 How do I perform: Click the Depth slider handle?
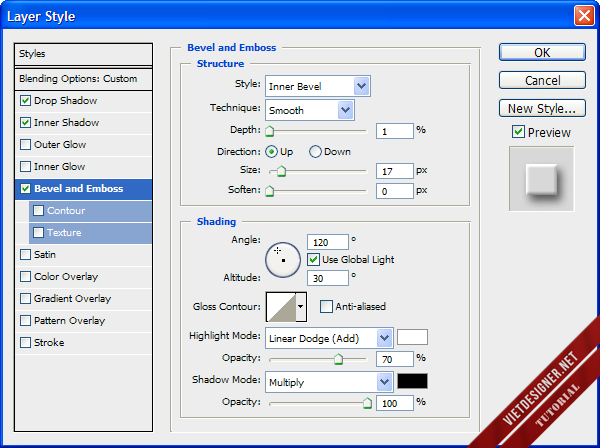tap(270, 131)
